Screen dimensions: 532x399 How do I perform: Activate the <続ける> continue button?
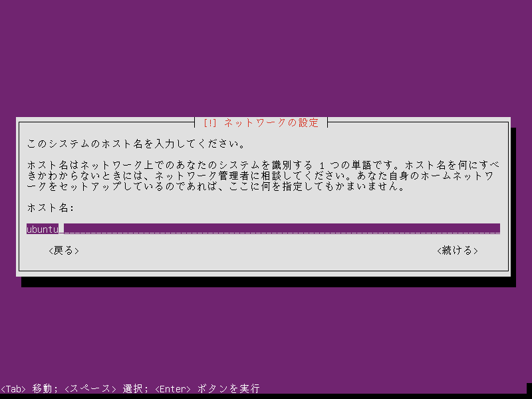458,251
